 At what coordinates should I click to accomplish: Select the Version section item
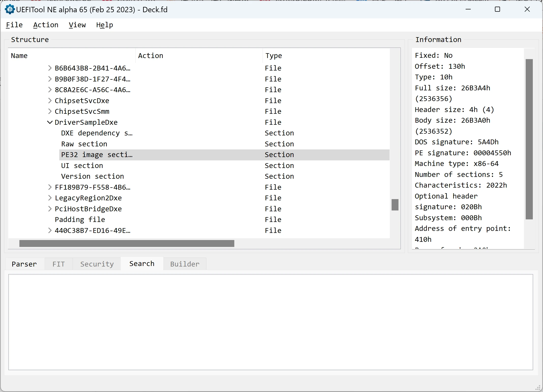coord(92,176)
